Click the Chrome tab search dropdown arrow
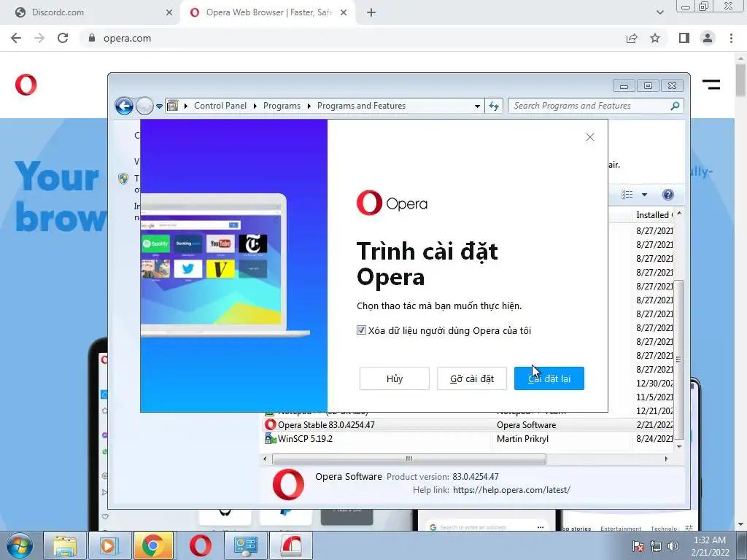Image resolution: width=747 pixels, height=560 pixels. tap(659, 12)
